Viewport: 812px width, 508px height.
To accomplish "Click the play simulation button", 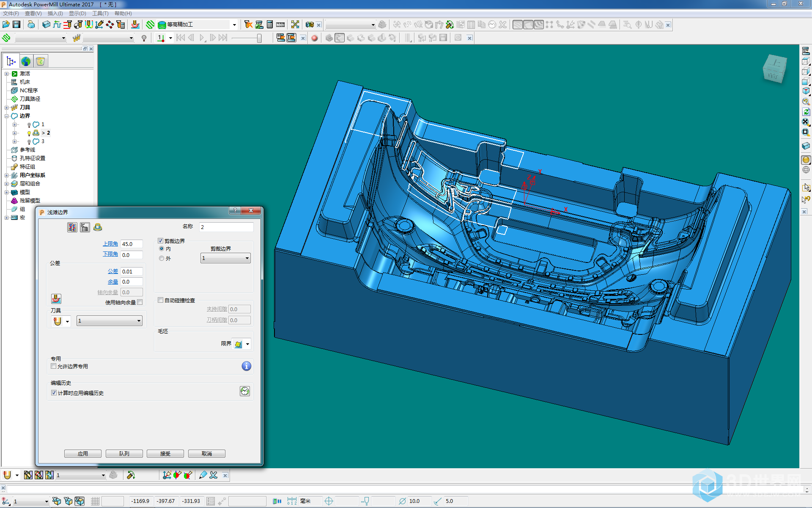I will 202,38.
